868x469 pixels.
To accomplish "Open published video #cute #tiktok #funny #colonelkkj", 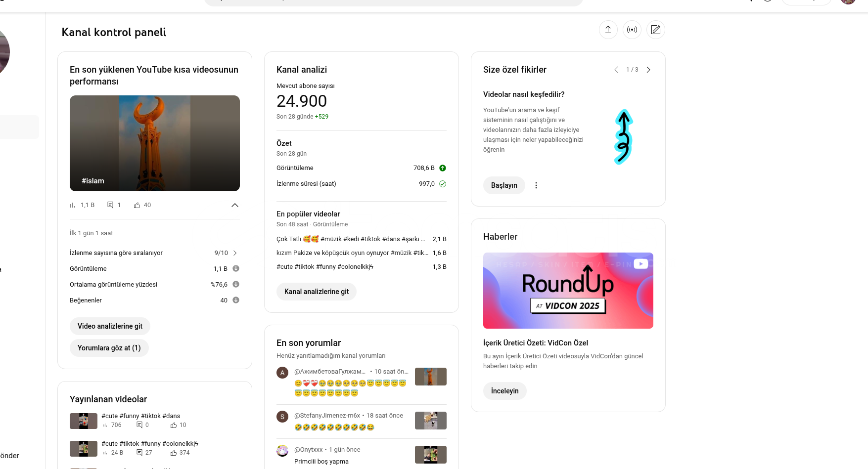I will (x=150, y=444).
